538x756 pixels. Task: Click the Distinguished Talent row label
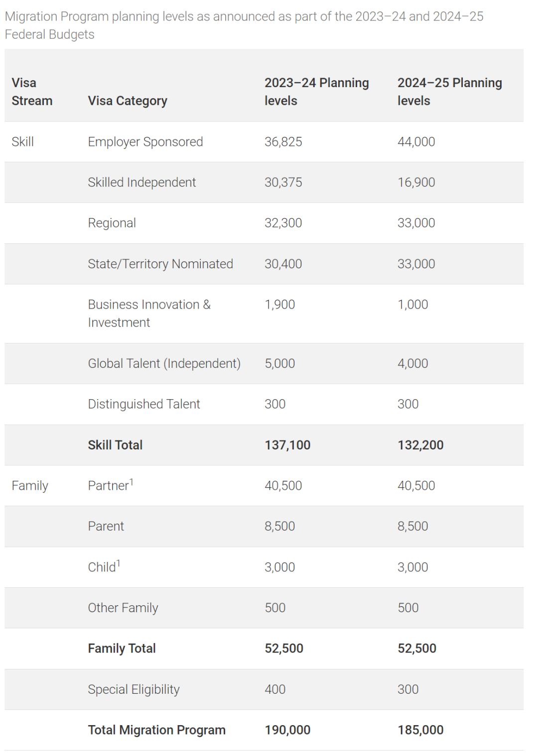[144, 404]
